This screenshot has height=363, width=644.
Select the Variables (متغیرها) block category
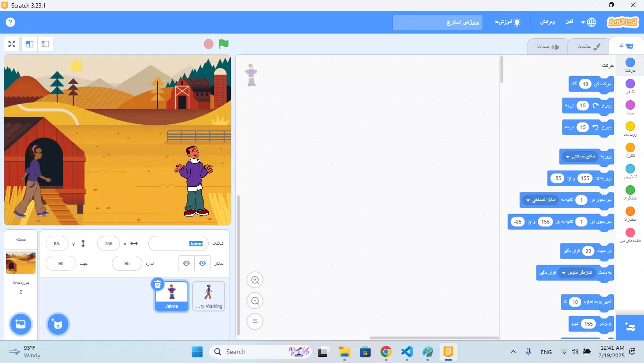coord(630,214)
